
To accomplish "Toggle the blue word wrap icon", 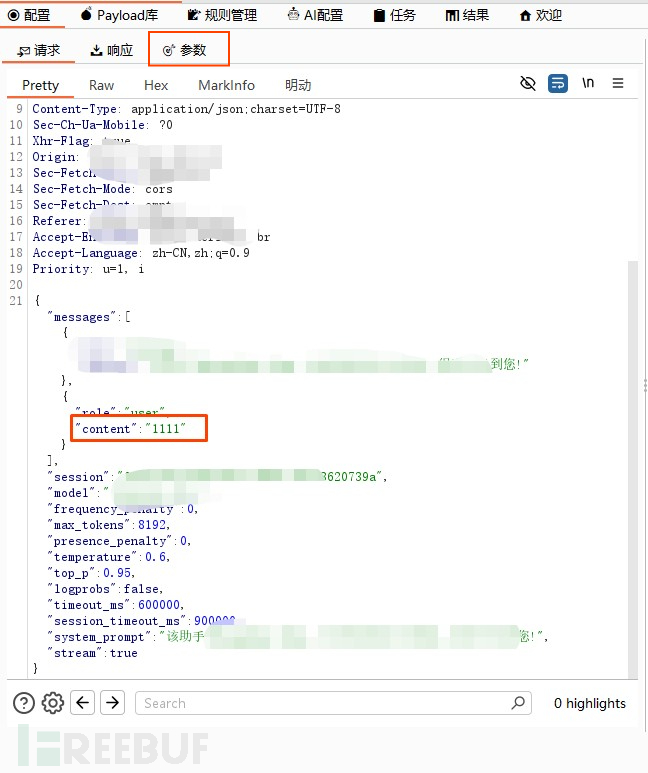I will (x=558, y=84).
